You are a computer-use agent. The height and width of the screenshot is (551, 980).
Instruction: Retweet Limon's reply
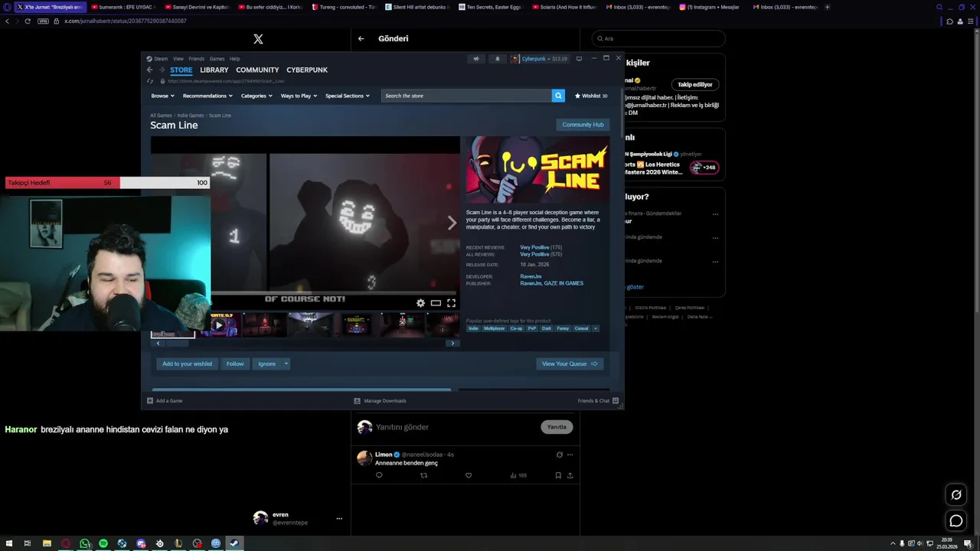pos(423,475)
